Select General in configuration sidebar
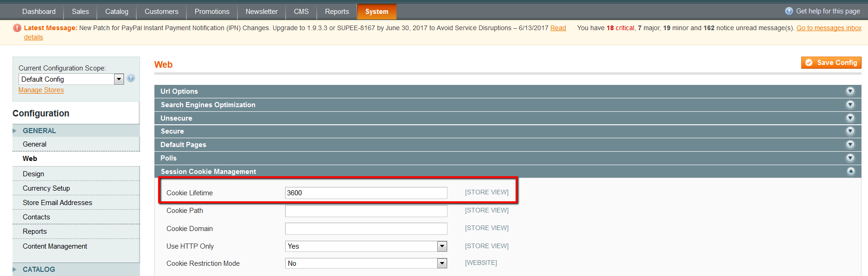The height and width of the screenshot is (276, 868). click(x=76, y=144)
